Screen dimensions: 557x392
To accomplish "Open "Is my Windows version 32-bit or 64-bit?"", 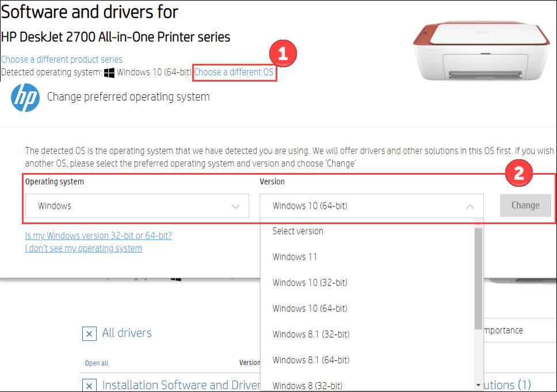I will (98, 236).
